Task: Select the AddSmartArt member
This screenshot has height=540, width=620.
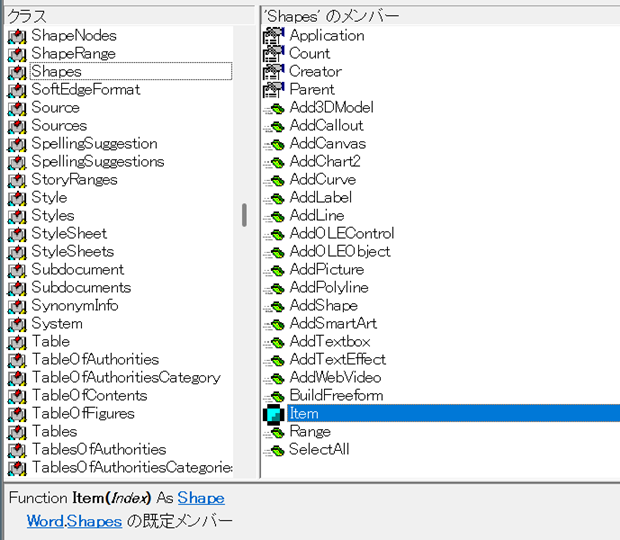Action: pyautogui.click(x=333, y=323)
